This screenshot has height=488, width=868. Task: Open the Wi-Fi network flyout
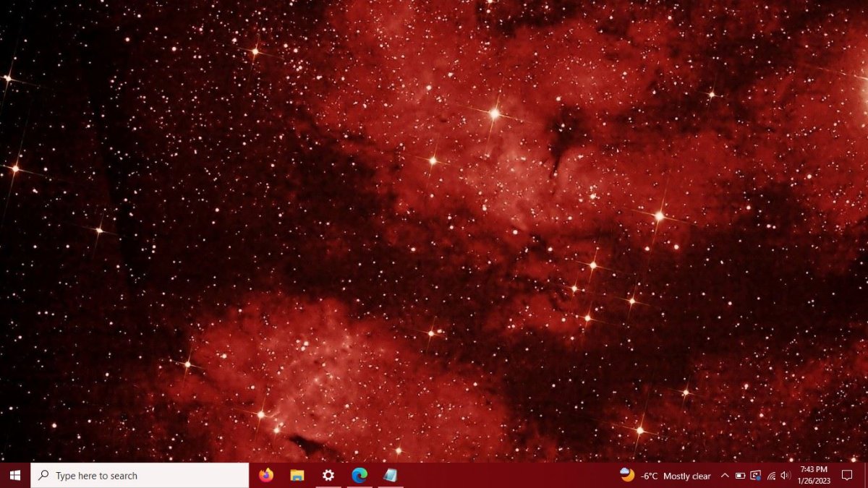[x=771, y=476]
